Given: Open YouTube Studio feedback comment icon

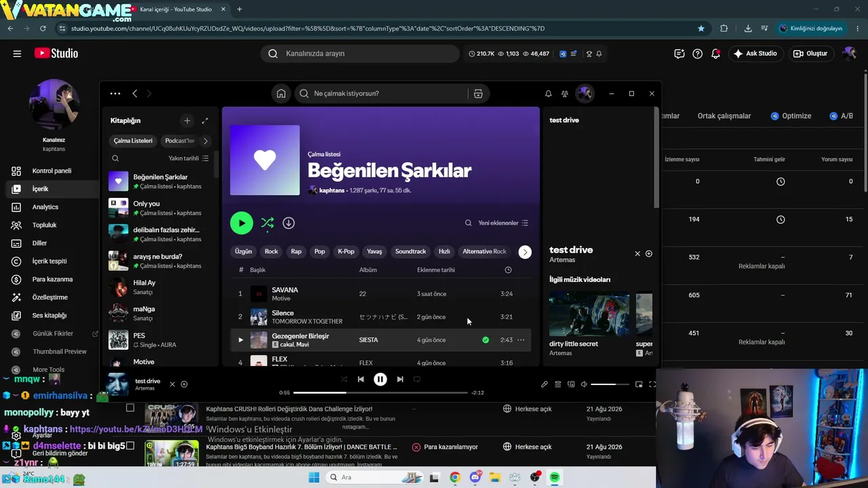Looking at the screenshot, I should tap(679, 54).
